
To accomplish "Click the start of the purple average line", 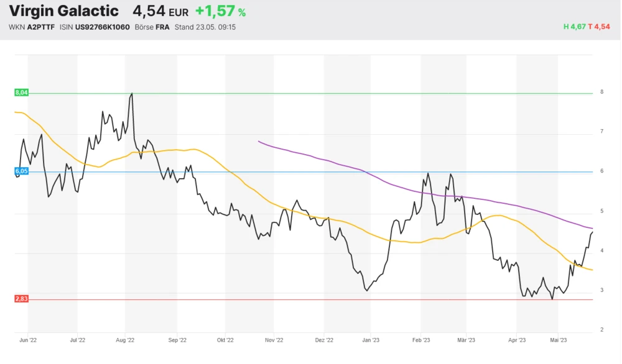I will pos(259,142).
